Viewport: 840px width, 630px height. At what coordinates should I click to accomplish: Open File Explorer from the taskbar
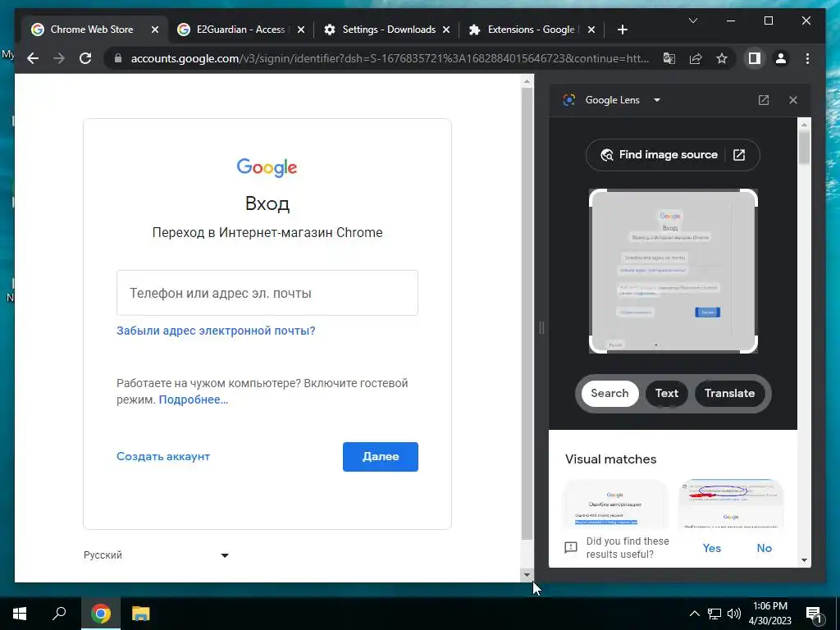[x=141, y=614]
